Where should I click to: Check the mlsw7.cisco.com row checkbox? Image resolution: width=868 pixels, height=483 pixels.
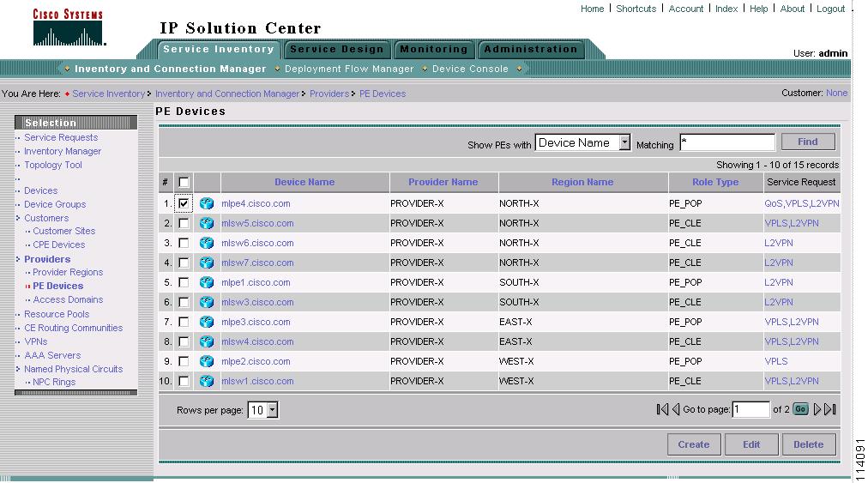[184, 263]
